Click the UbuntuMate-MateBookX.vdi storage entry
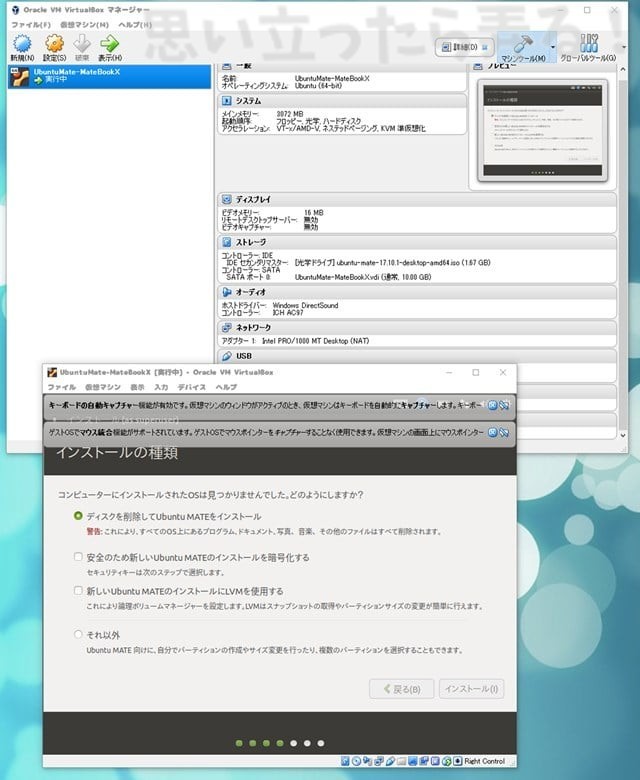The height and width of the screenshot is (780, 640). click(363, 277)
